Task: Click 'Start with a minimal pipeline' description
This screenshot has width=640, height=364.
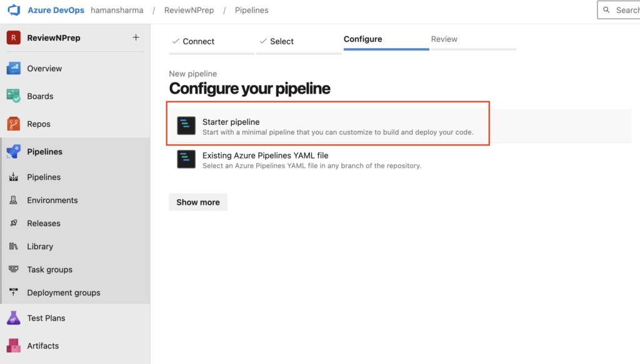Action: pyautogui.click(x=338, y=132)
